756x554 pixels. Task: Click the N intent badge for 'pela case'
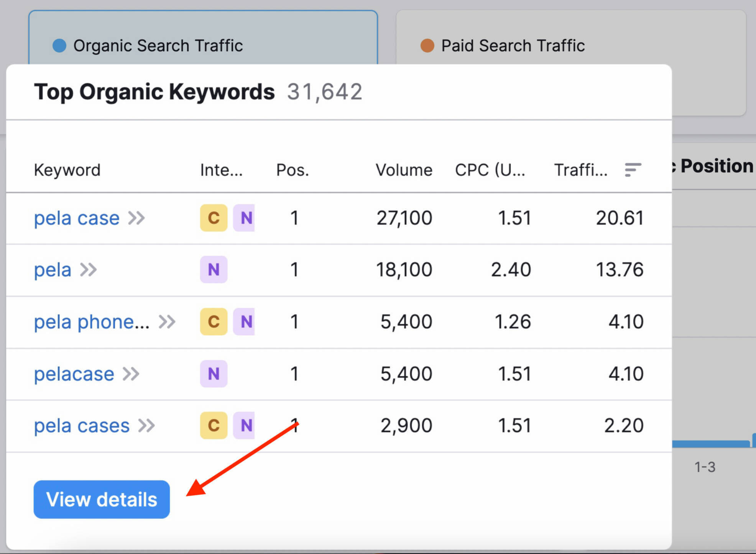(244, 218)
